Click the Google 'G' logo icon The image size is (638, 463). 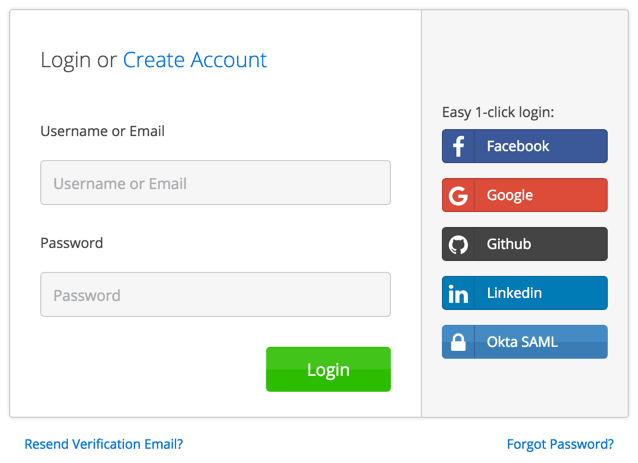click(458, 196)
